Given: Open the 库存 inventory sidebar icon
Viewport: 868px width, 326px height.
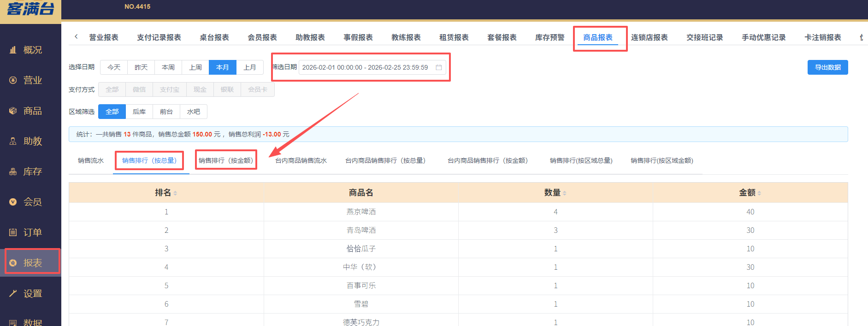Looking at the screenshot, I should (13, 172).
